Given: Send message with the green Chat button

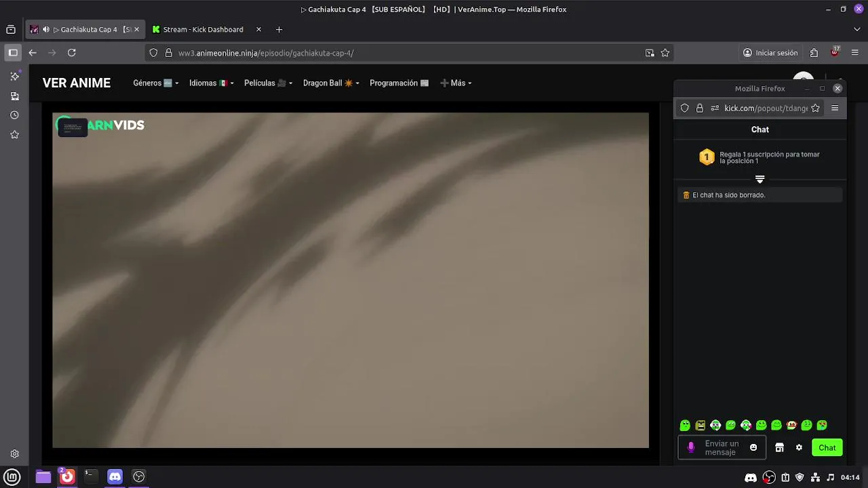Looking at the screenshot, I should coord(827,447).
